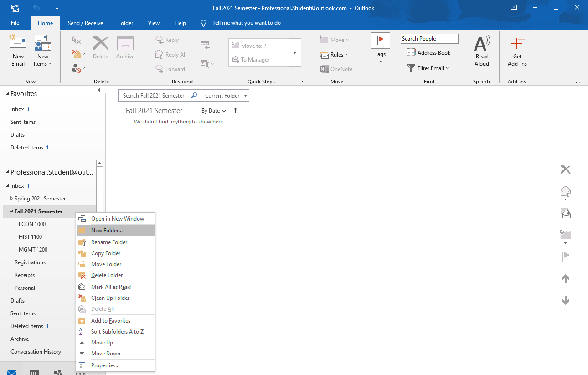Choose Open in New Window
The height and width of the screenshot is (375, 588).
116,219
